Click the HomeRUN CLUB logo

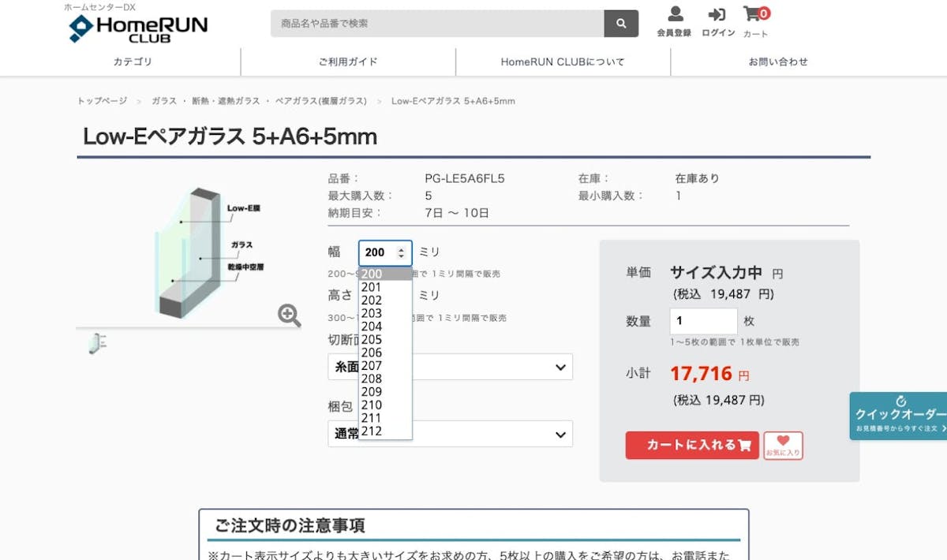coord(139,28)
